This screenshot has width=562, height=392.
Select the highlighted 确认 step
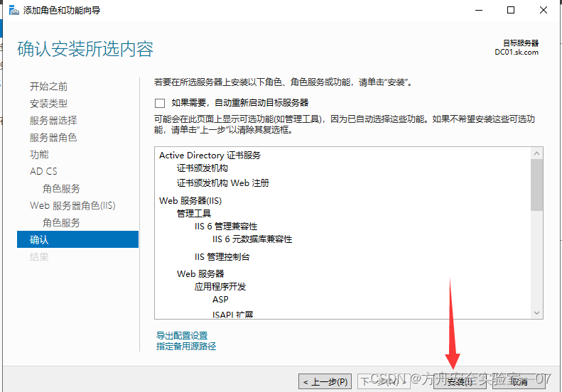pyautogui.click(x=77, y=239)
